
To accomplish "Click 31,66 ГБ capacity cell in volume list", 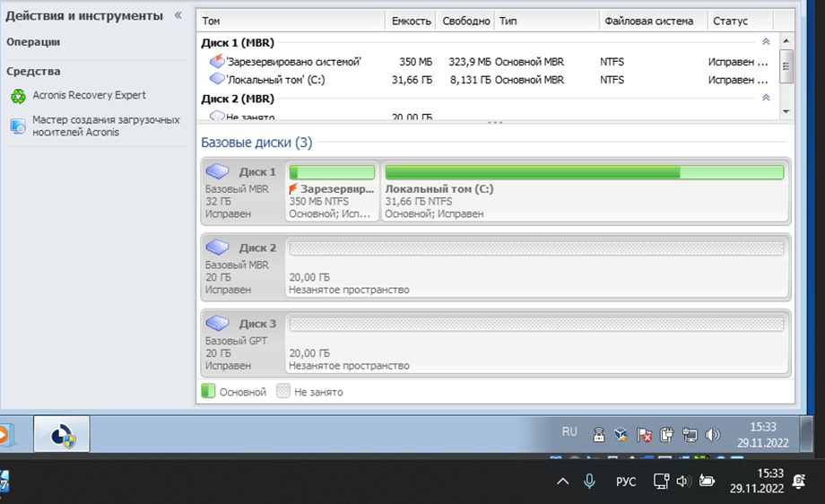I will [x=412, y=80].
